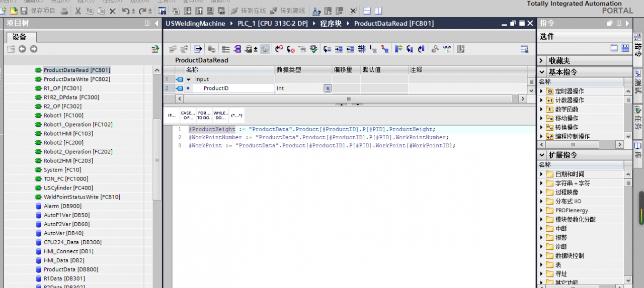Select ProductData [DB800] data block
Viewport: 644px width, 288px height.
71,269
